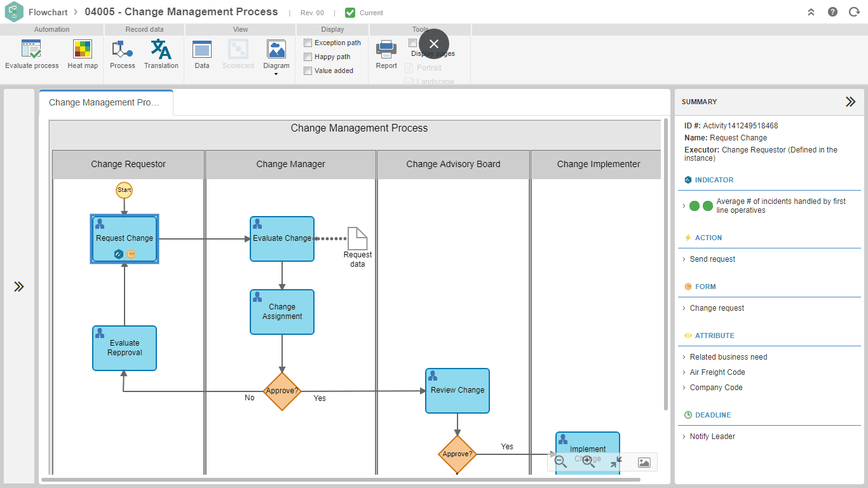This screenshot has width=868, height=488.
Task: Open the Heat map view
Action: (83, 54)
